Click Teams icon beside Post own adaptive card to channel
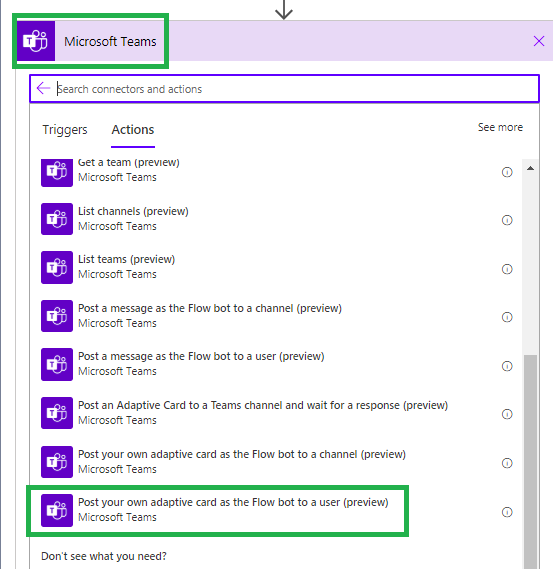This screenshot has height=569, width=553. (x=57, y=462)
